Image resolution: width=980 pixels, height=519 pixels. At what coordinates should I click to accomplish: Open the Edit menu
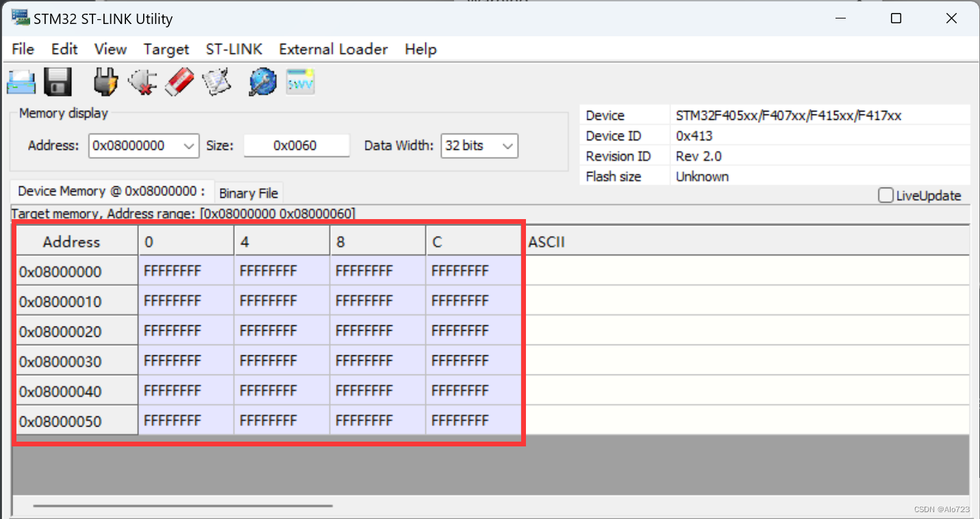pyautogui.click(x=64, y=49)
